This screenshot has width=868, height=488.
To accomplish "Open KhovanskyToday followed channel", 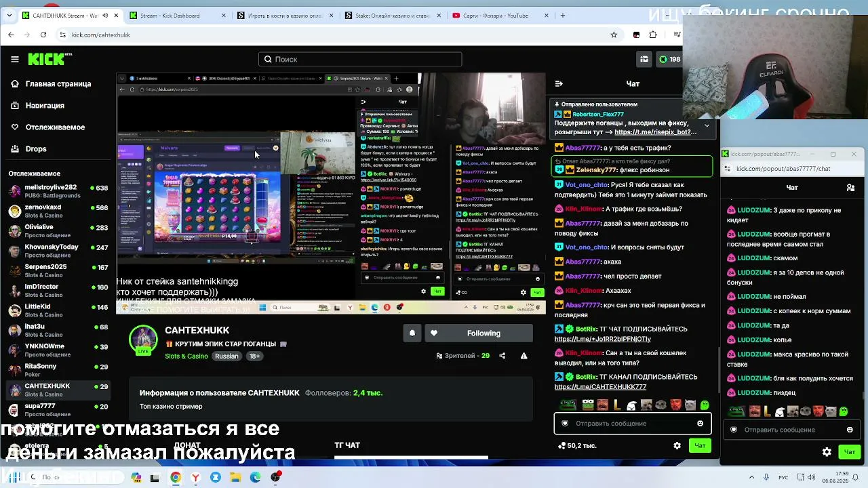I will point(57,251).
